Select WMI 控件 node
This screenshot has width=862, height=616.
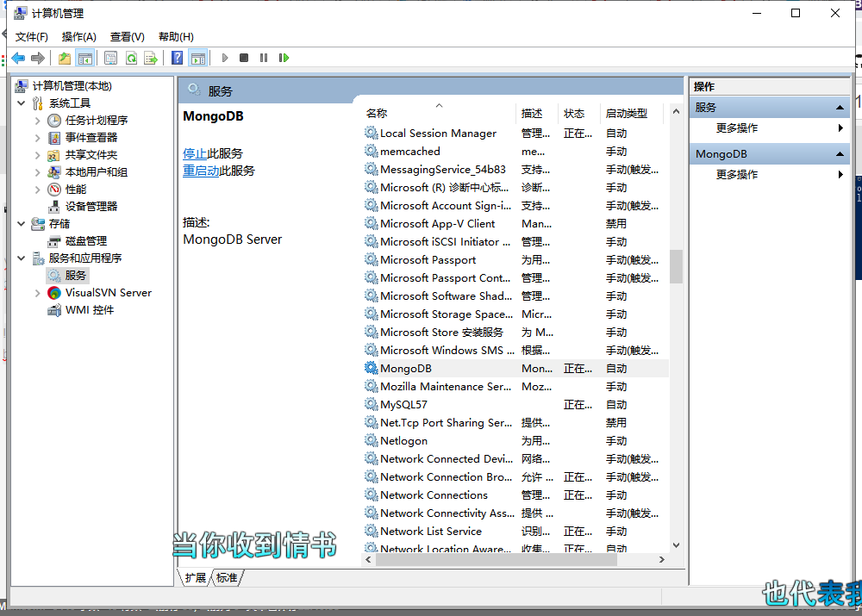pyautogui.click(x=90, y=310)
